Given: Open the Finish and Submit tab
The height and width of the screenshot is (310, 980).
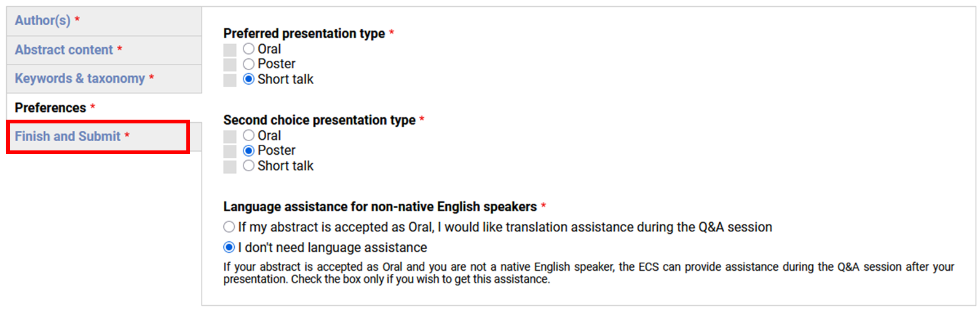Looking at the screenshot, I should pyautogui.click(x=68, y=136).
